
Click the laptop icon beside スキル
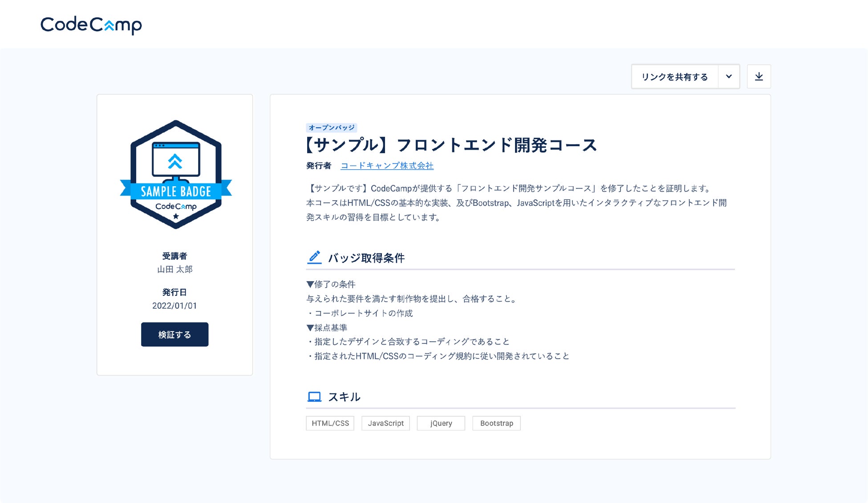(x=314, y=396)
